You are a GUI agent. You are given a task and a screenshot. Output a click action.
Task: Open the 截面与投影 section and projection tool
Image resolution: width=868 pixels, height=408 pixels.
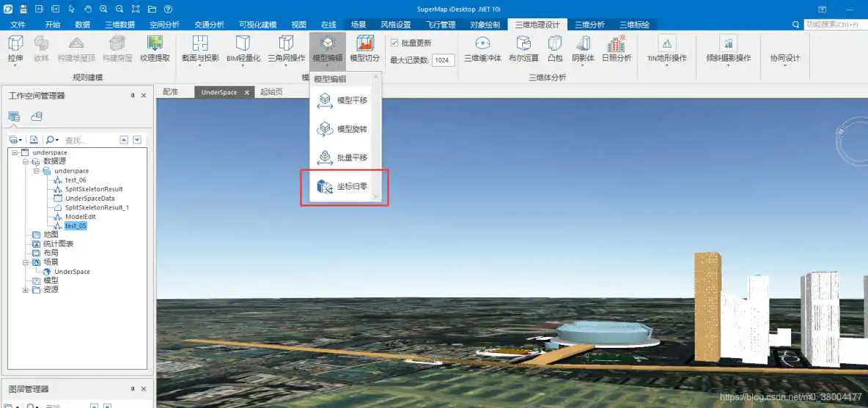coord(200,50)
